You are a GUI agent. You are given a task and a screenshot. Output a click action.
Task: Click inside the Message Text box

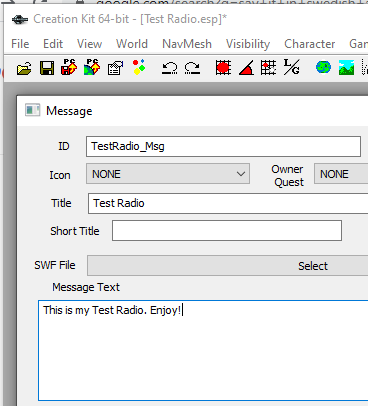click(x=203, y=350)
